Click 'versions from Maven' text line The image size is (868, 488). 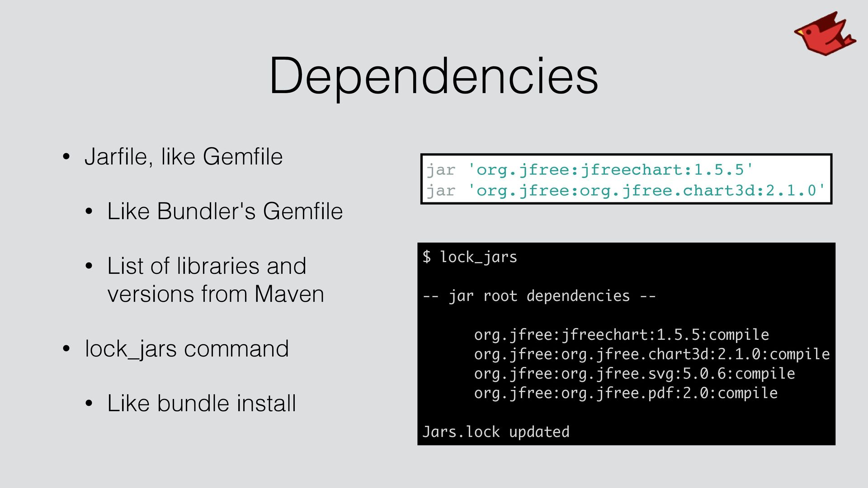(x=216, y=294)
